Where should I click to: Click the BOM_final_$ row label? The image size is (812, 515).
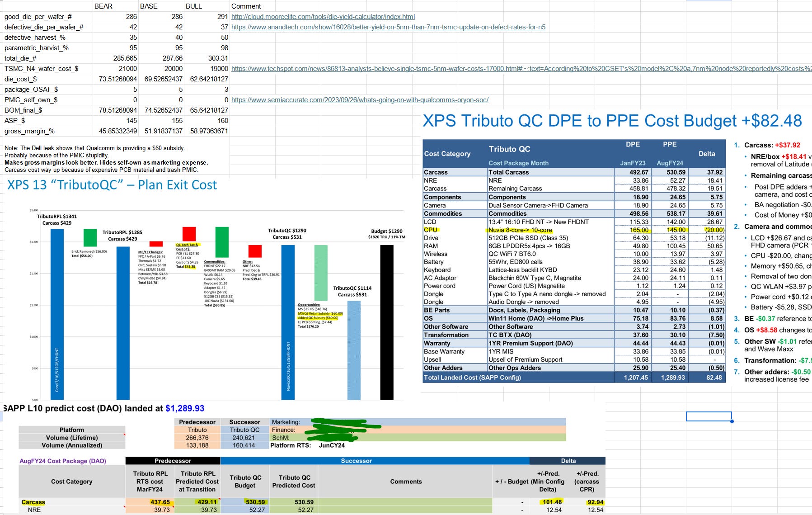(x=23, y=110)
